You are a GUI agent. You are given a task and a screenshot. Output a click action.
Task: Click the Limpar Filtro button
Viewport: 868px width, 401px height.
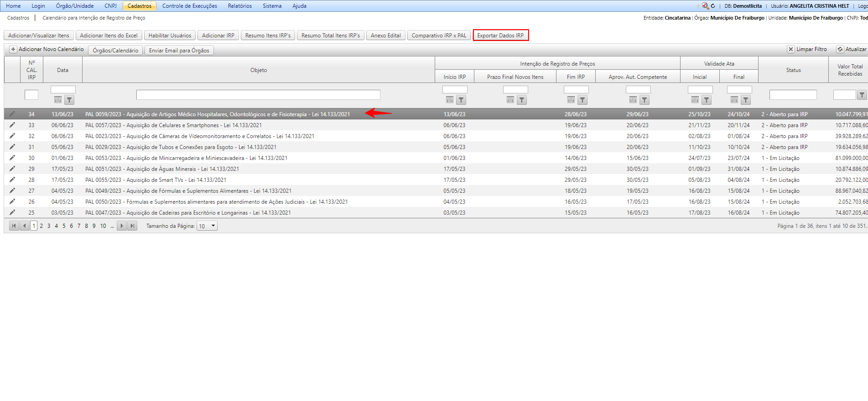pyautogui.click(x=807, y=49)
